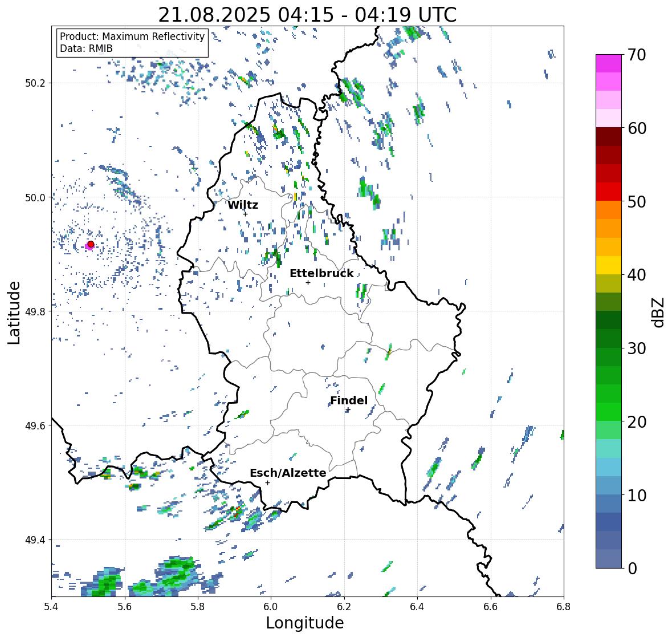Click the colorbar tick label 10
This screenshot has width=672, height=637.
[x=637, y=495]
